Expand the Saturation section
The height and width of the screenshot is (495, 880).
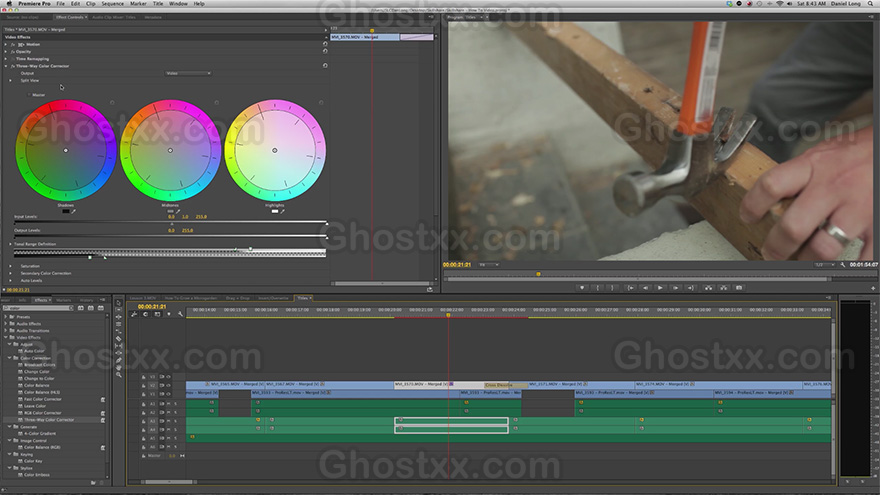coord(11,266)
